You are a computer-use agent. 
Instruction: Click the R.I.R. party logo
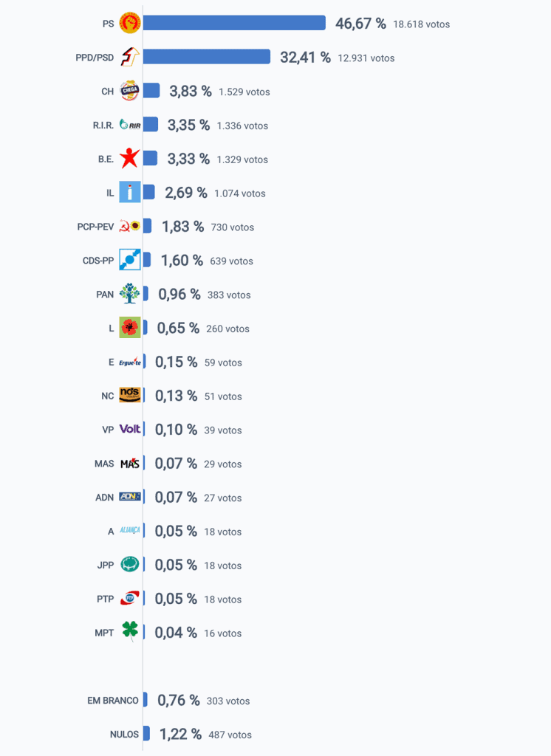[130, 125]
